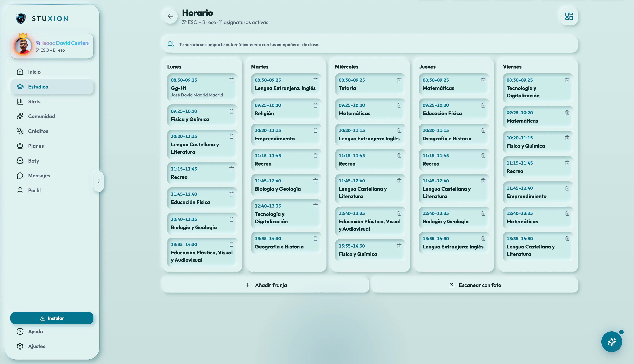Delete Miércoles Tutoría with its trash icon
The height and width of the screenshot is (364, 634).
399,80
